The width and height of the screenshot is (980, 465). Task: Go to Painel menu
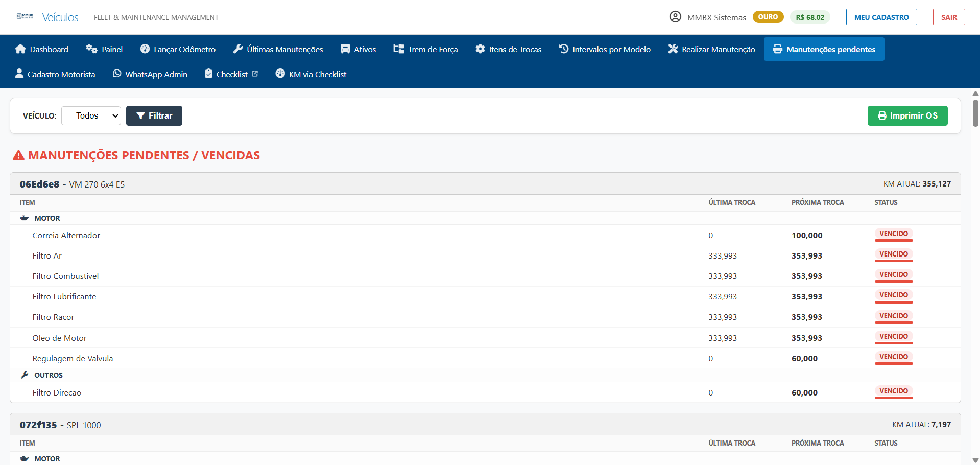104,49
